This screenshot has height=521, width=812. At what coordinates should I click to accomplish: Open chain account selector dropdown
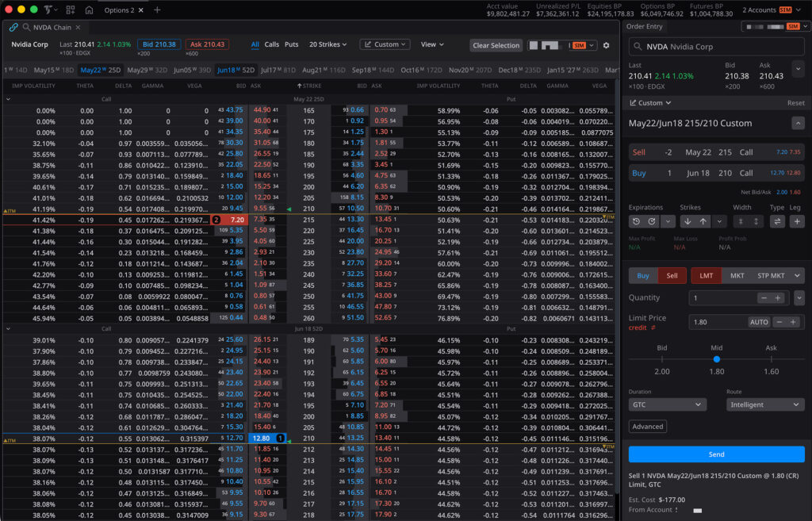point(591,45)
